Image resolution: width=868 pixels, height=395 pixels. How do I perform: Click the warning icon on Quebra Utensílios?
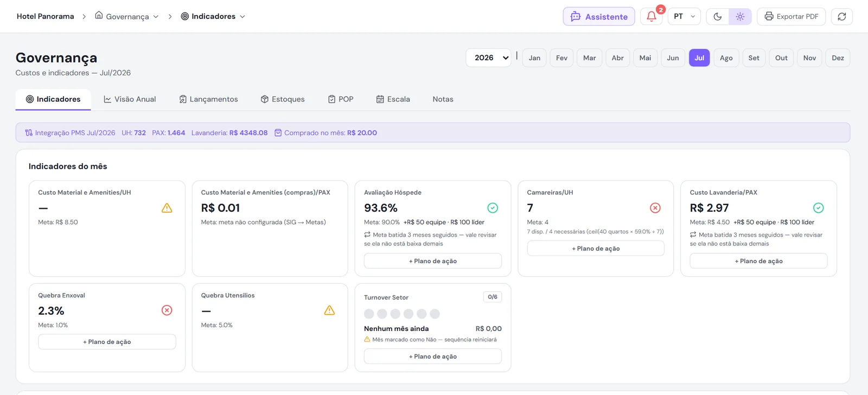click(x=329, y=310)
